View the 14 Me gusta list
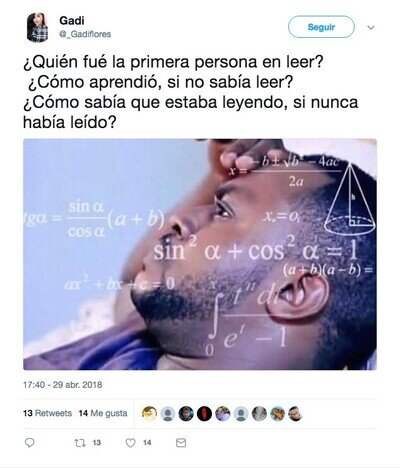The height and width of the screenshot is (468, 400). tap(103, 413)
